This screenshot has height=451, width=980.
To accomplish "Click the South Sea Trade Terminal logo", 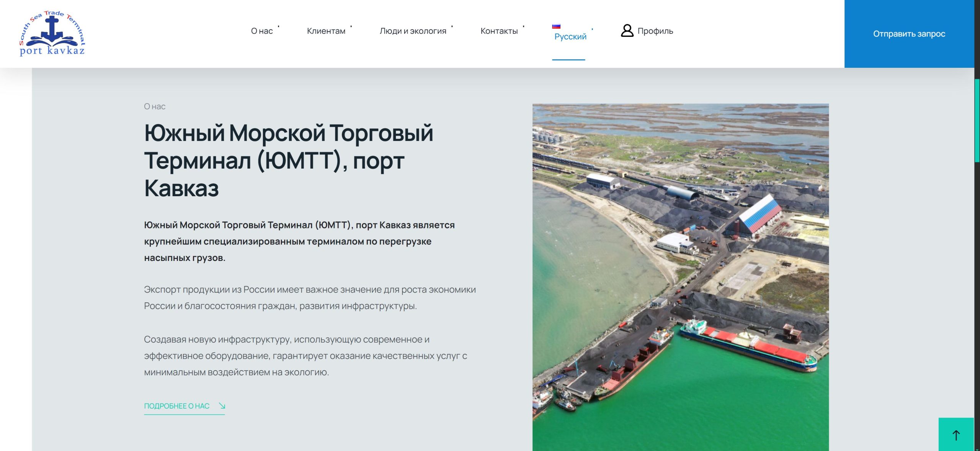I will (52, 33).
